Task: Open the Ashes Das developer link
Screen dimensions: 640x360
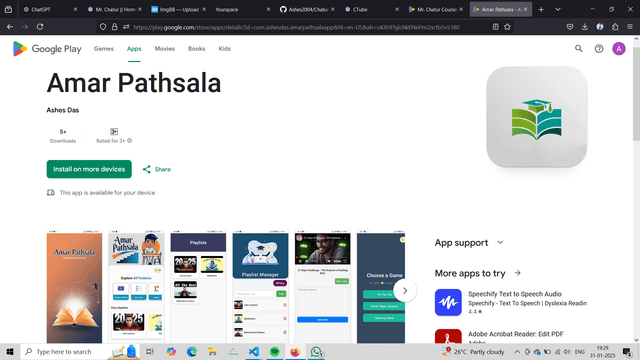Action: pos(62,110)
